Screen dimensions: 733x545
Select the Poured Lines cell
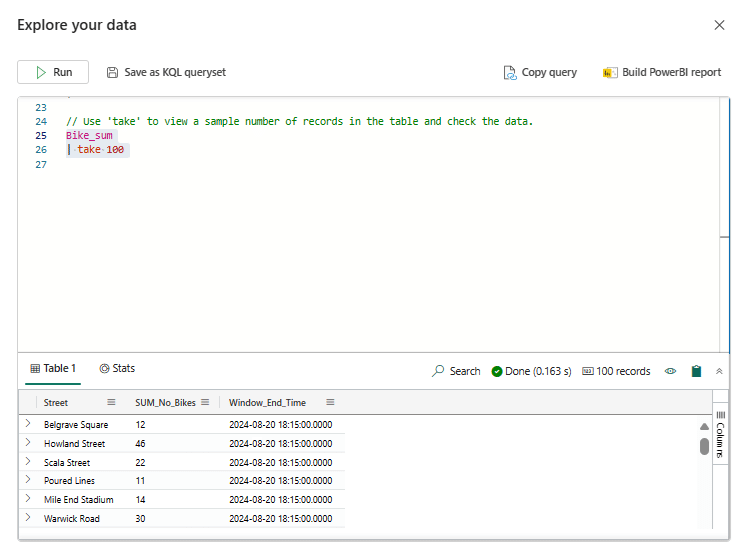pyautogui.click(x=69, y=480)
